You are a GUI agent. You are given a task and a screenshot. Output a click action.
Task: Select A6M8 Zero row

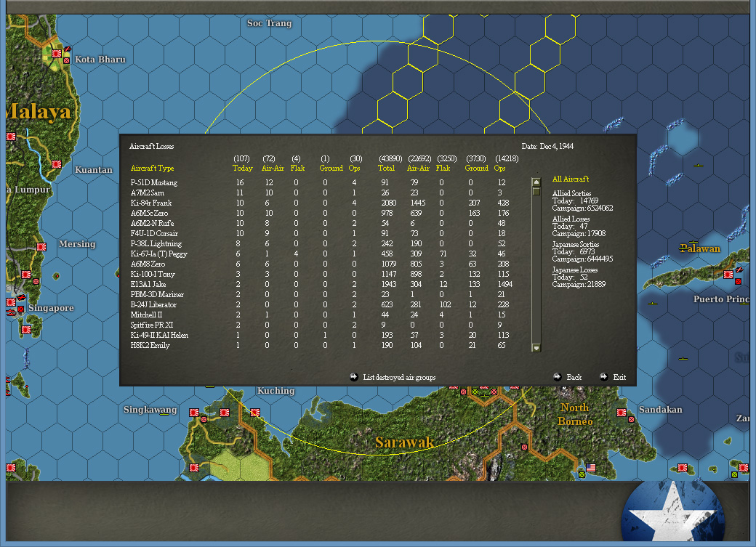[x=321, y=264]
